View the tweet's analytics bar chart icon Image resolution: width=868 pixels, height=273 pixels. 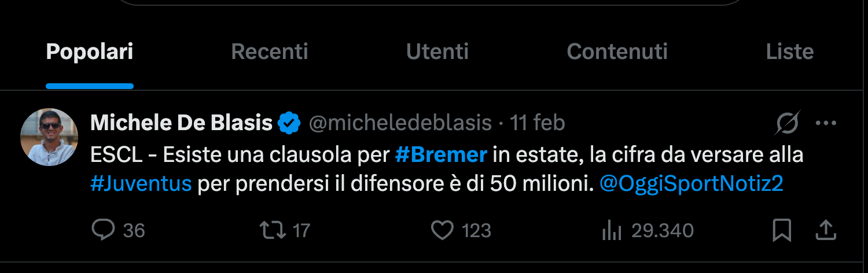click(611, 231)
